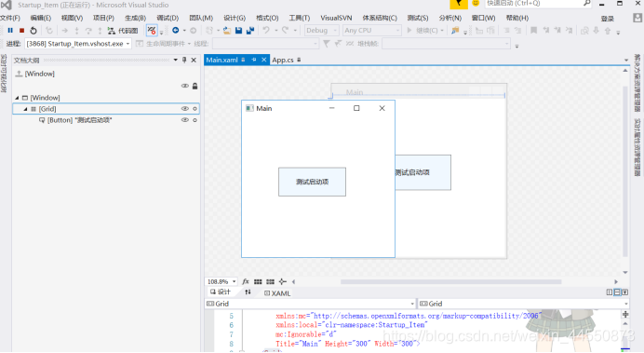
Task: Open 生成(B) build menu
Action: [x=135, y=18]
